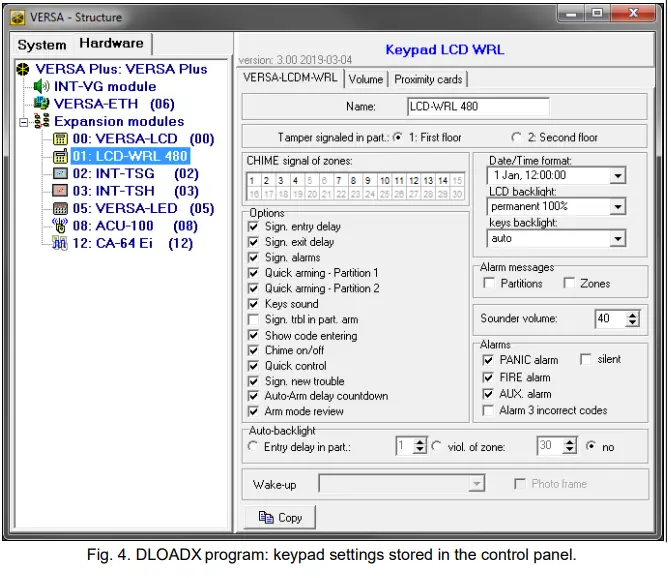Uncheck Sign. alarms option
Viewport: 671px width, 578px height.
pos(253,258)
